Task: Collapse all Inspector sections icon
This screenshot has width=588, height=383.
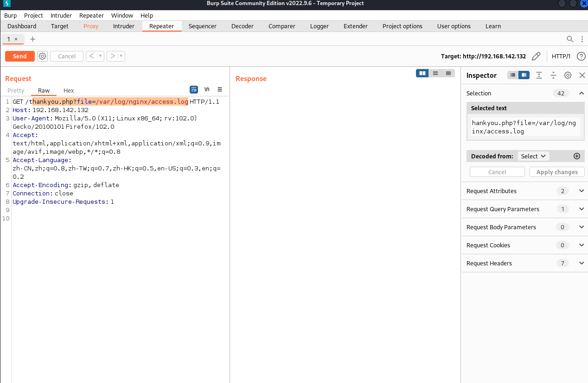Action: [553, 75]
